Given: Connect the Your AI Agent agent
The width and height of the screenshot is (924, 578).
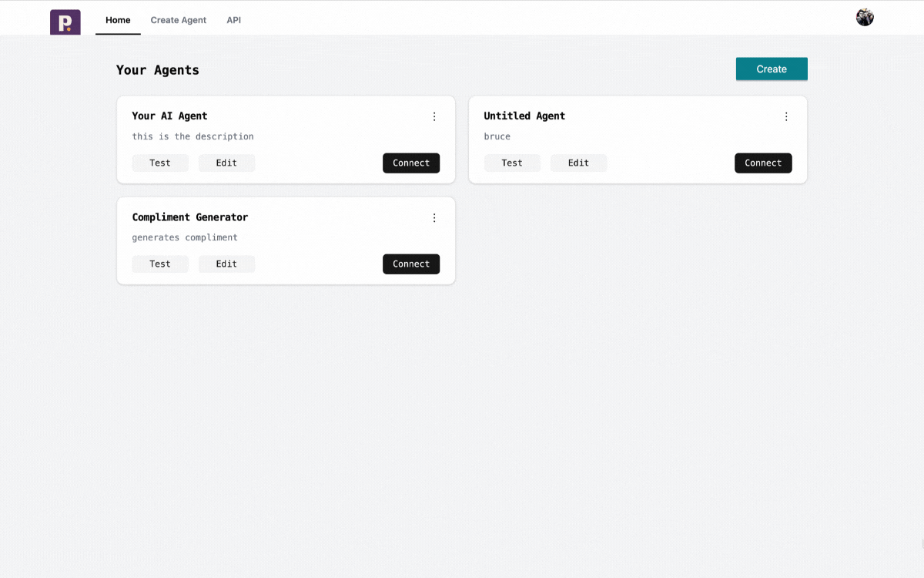Looking at the screenshot, I should pos(411,163).
